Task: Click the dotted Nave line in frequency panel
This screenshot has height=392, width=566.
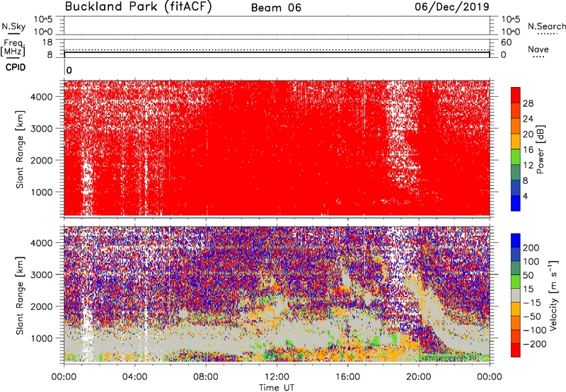Action: click(277, 50)
